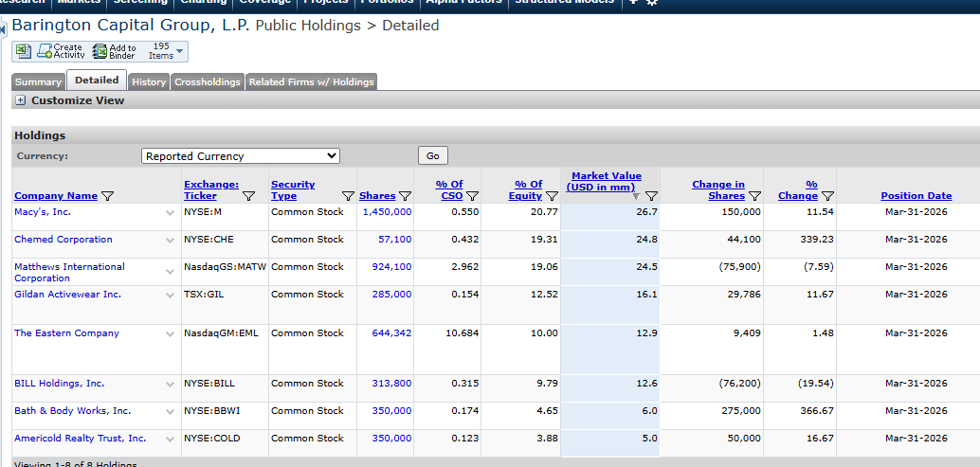The image size is (980, 467).
Task: Open The Eastern Company link
Action: (x=66, y=332)
